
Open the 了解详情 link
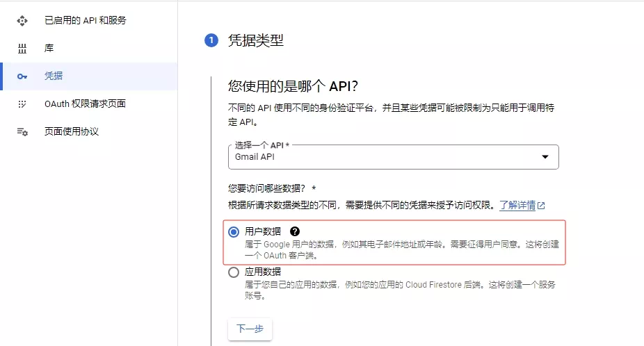[x=517, y=206]
